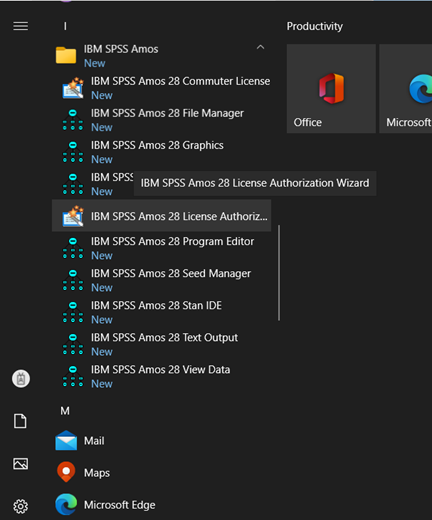Open the Documents sidebar icon
The height and width of the screenshot is (520, 432).
20,421
